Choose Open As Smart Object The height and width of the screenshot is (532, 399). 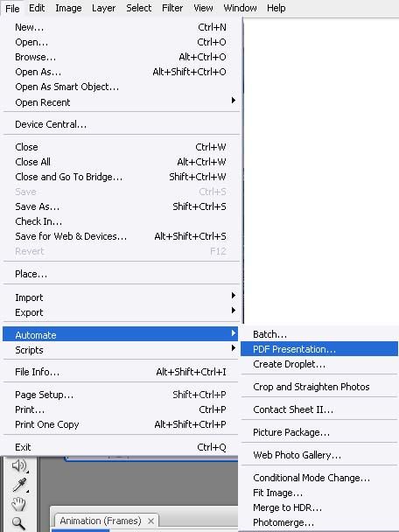click(121, 87)
